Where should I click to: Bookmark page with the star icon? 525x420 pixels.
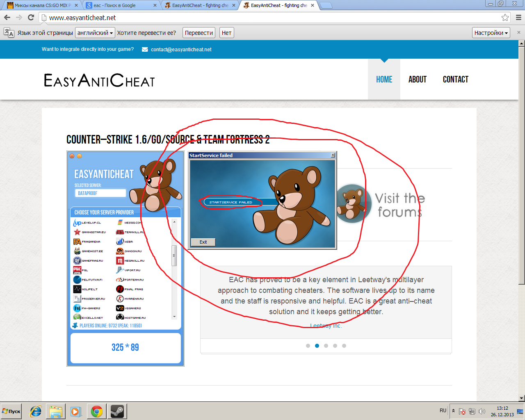505,18
